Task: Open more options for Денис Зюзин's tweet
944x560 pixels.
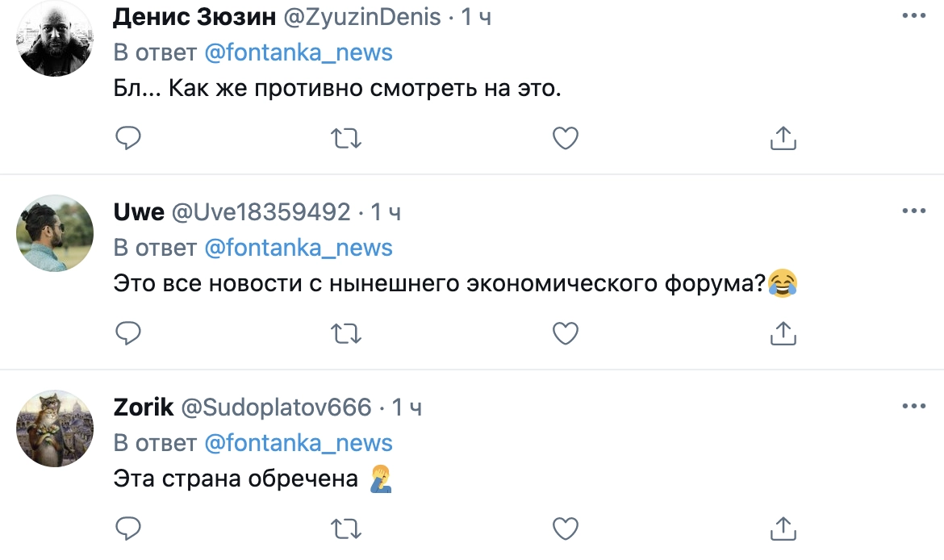Action: click(913, 15)
